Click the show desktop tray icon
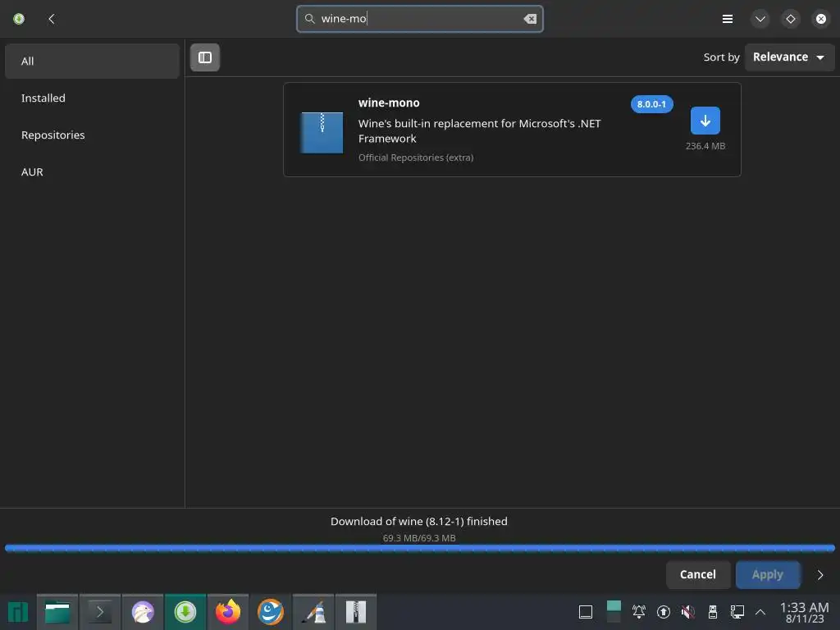The width and height of the screenshot is (840, 630). click(586, 612)
